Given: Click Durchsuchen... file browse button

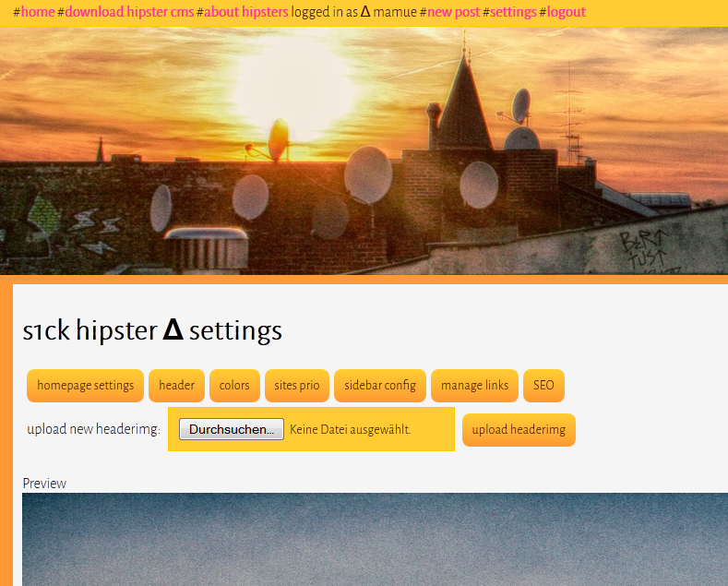Looking at the screenshot, I should point(232,429).
